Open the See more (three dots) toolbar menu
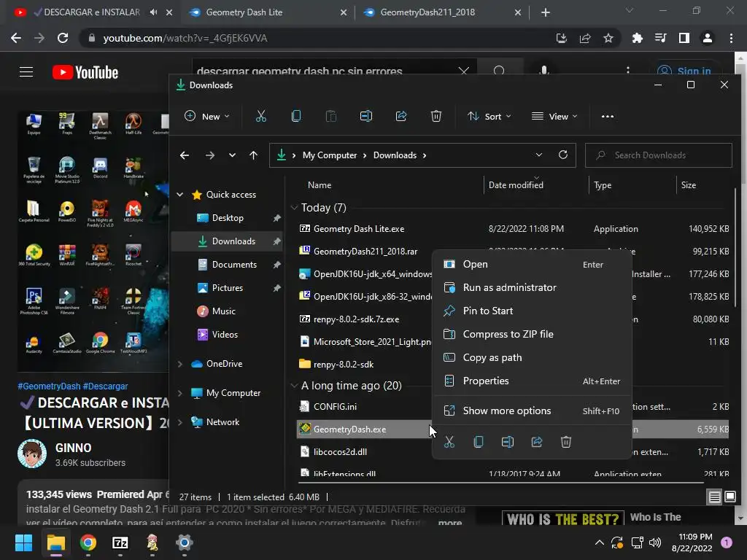The image size is (747, 560). [x=608, y=116]
